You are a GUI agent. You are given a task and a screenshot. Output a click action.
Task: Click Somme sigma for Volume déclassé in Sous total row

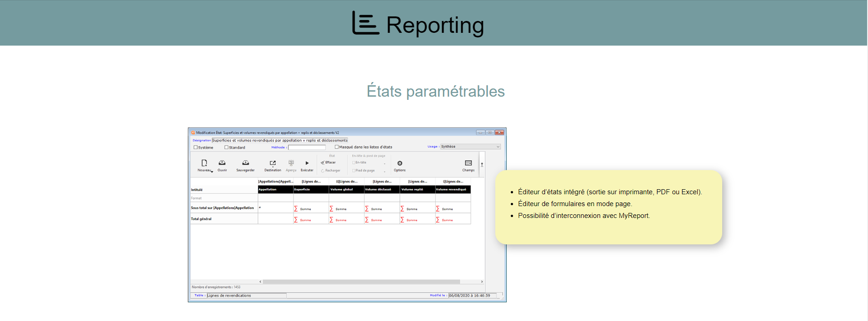click(367, 209)
